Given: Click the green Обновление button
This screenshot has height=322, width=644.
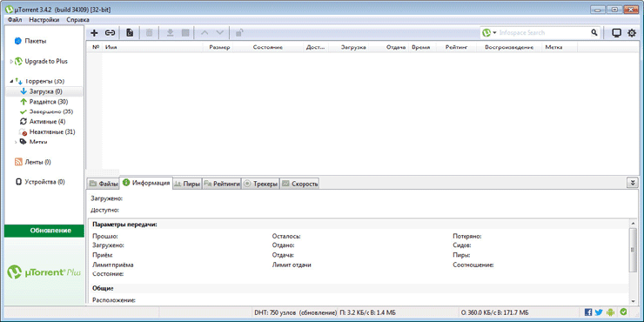Looking at the screenshot, I should point(44,231).
